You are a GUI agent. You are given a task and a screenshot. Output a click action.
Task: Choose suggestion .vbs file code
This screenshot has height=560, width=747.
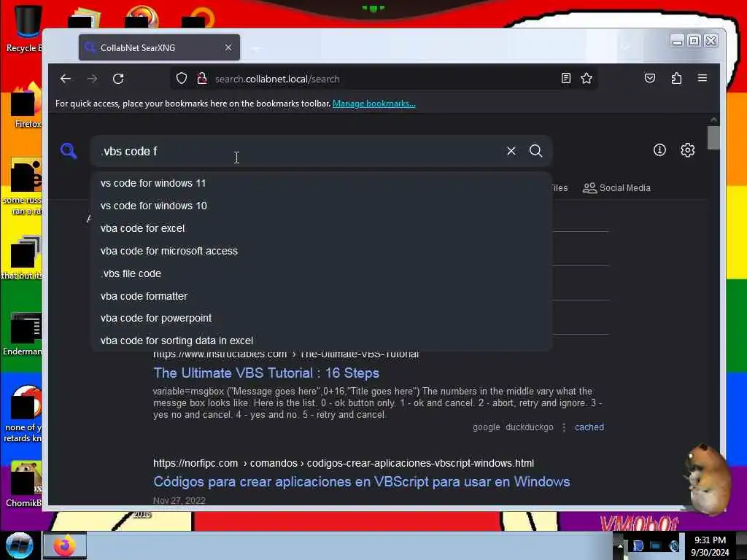point(321,274)
